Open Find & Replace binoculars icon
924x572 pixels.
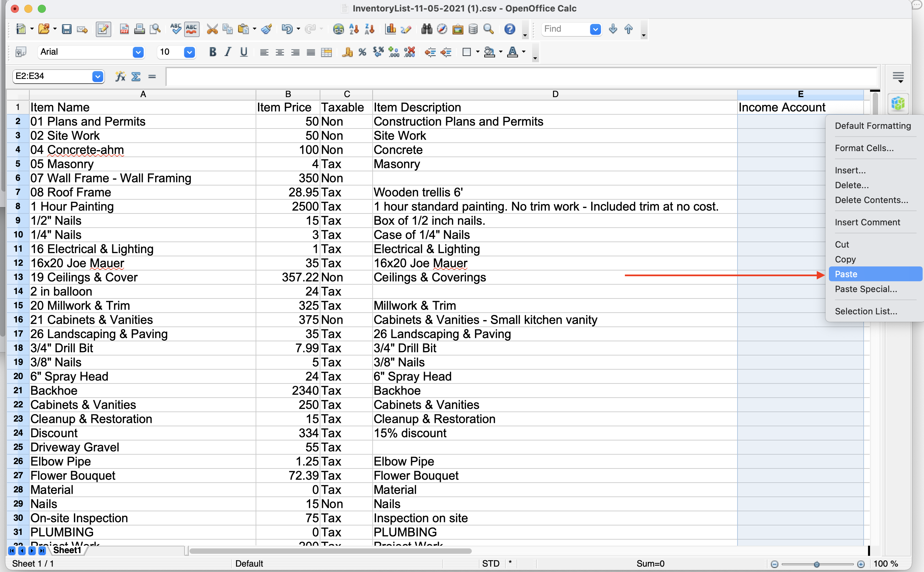(x=427, y=29)
